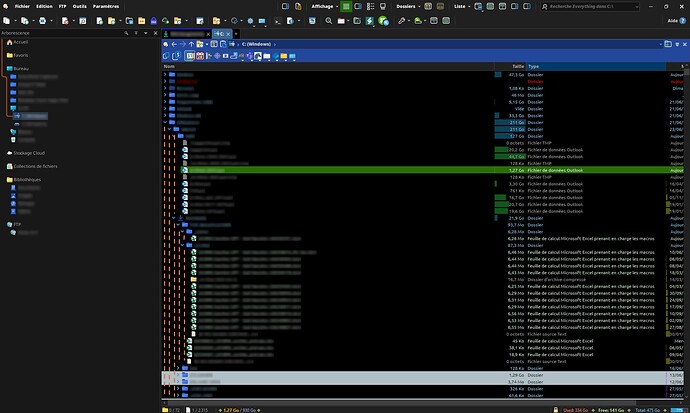
Task: Sort by the Nom column header
Action: click(x=328, y=66)
